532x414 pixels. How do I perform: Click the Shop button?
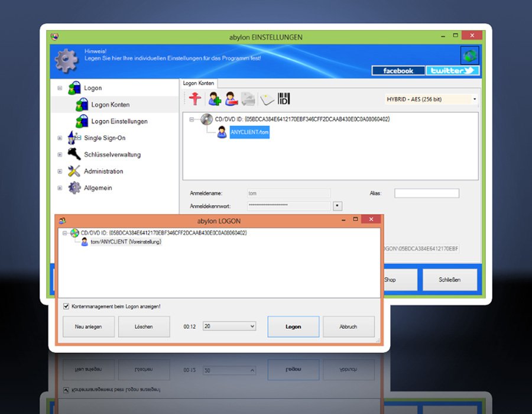[400, 280]
